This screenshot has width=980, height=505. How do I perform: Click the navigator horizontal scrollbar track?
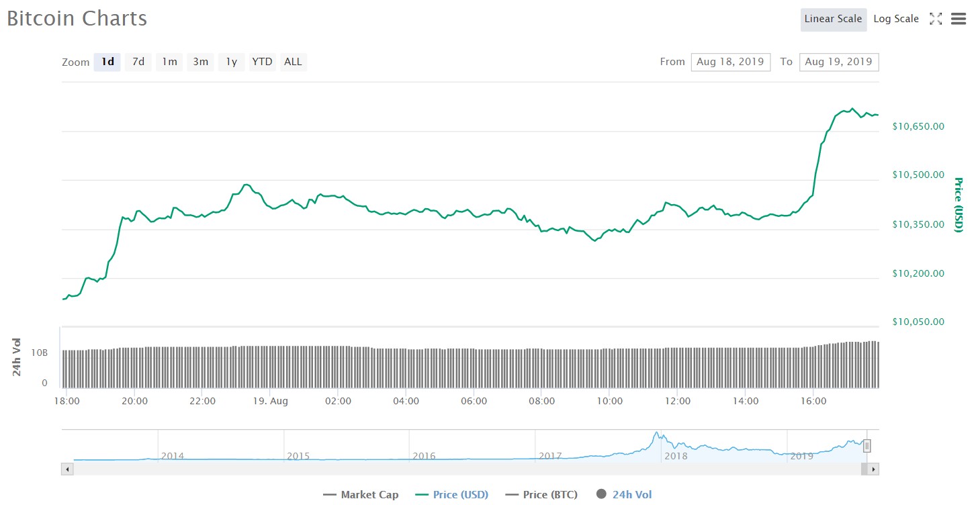click(x=470, y=469)
